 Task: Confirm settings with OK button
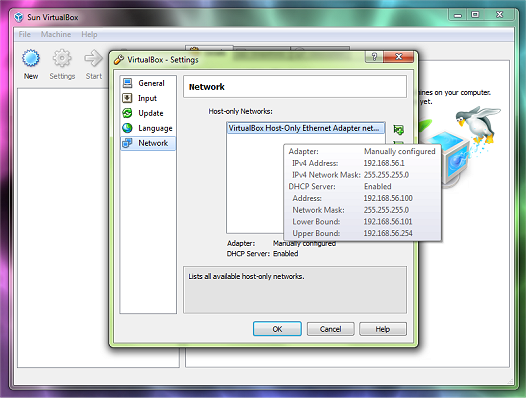(x=277, y=329)
